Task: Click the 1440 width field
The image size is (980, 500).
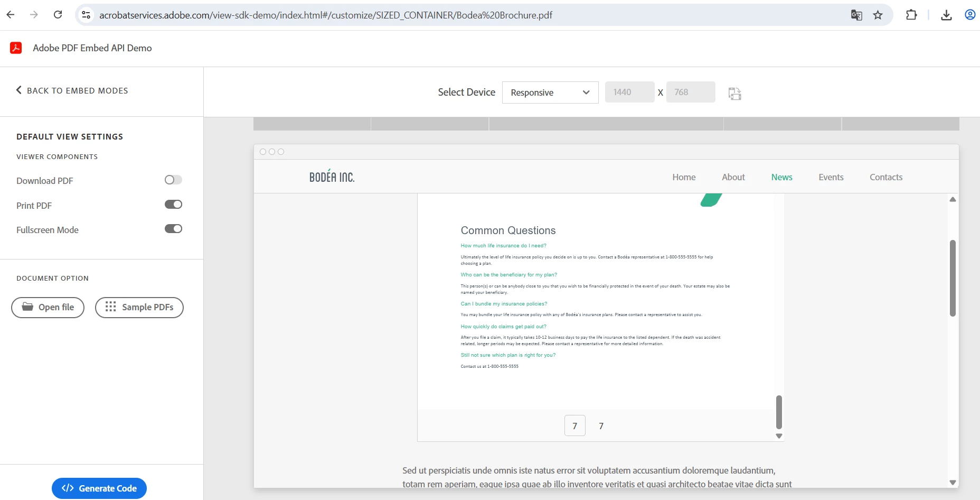Action: pos(630,92)
